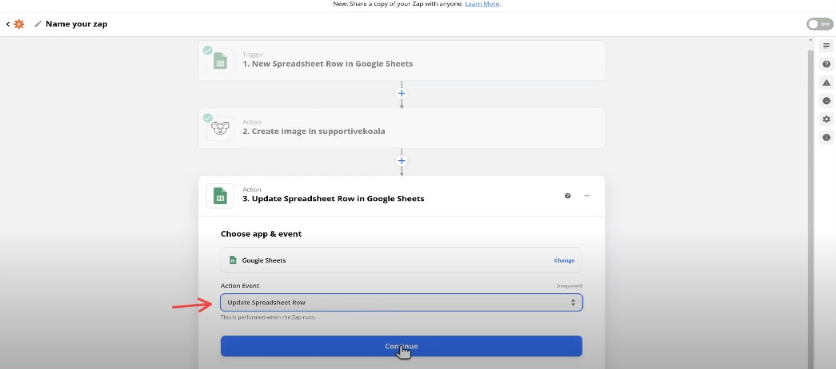Go back using the left chevron arrow

tap(7, 24)
